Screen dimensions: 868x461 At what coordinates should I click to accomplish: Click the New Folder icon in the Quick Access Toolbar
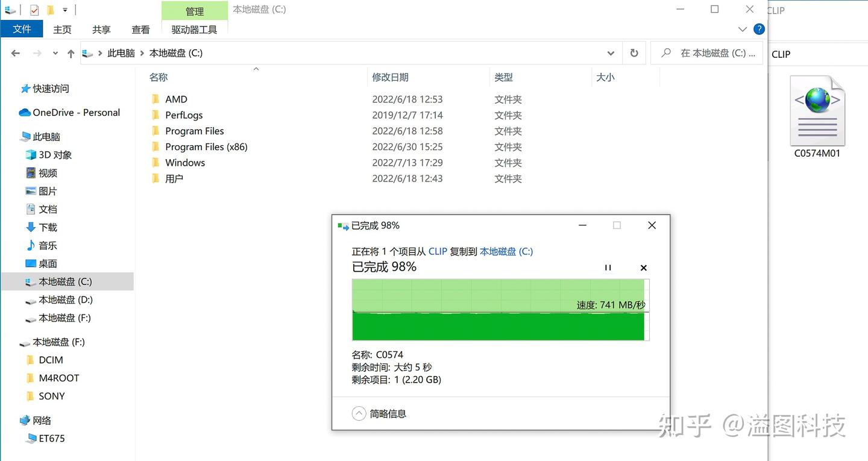coord(51,9)
